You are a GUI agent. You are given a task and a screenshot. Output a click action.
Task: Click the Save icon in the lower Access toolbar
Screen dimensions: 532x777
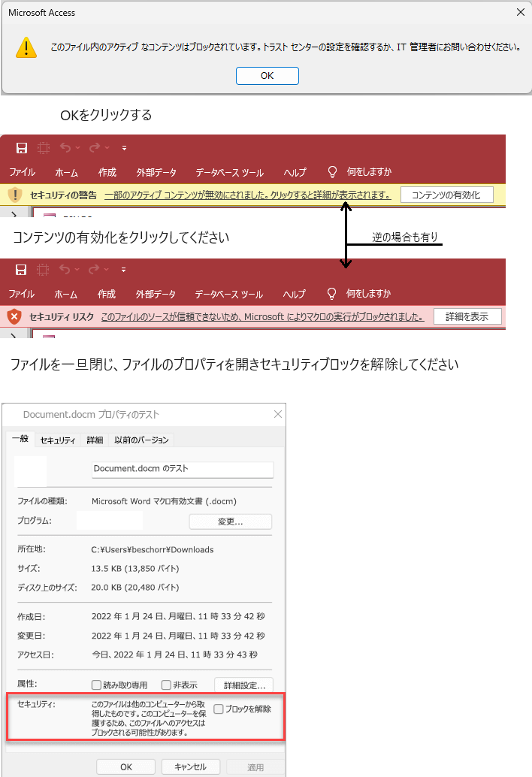tap(21, 270)
